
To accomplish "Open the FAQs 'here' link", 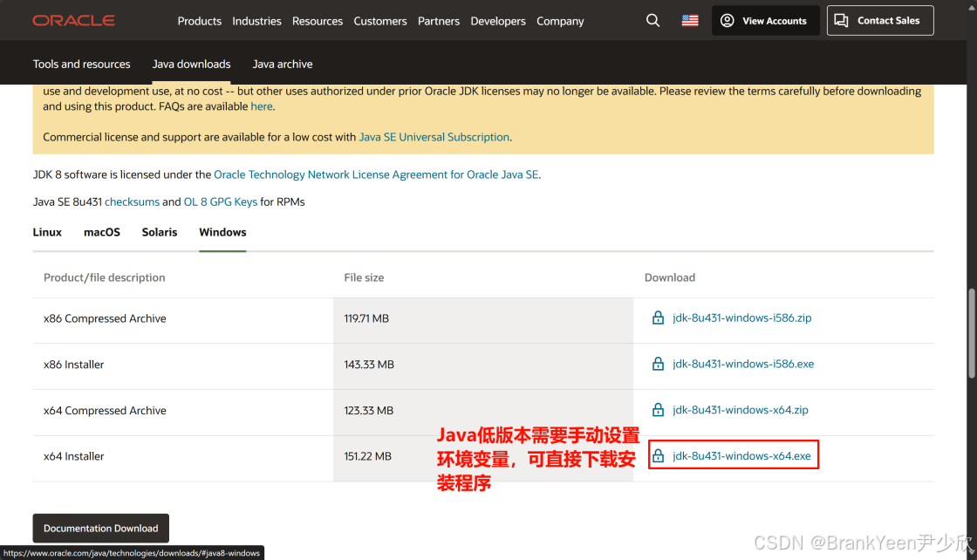I will (x=262, y=106).
